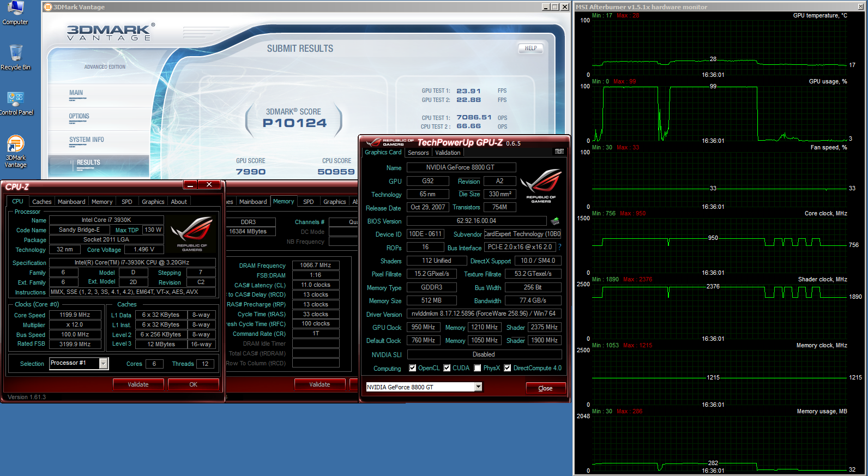Toggle the DirectCompute 4.0 checkbox

(508, 368)
